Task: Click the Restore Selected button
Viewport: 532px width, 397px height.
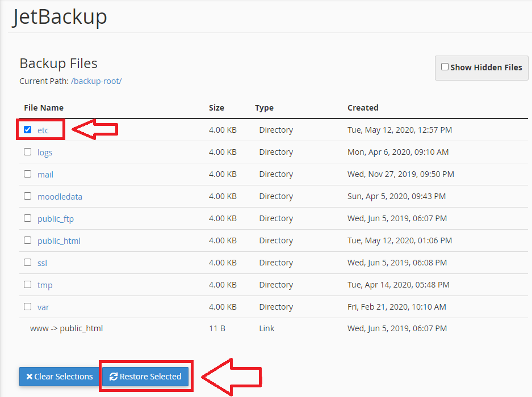Action: click(145, 377)
